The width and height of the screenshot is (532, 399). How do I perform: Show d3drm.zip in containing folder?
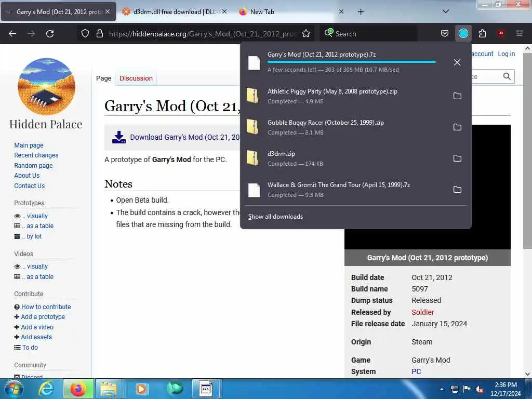[457, 158]
